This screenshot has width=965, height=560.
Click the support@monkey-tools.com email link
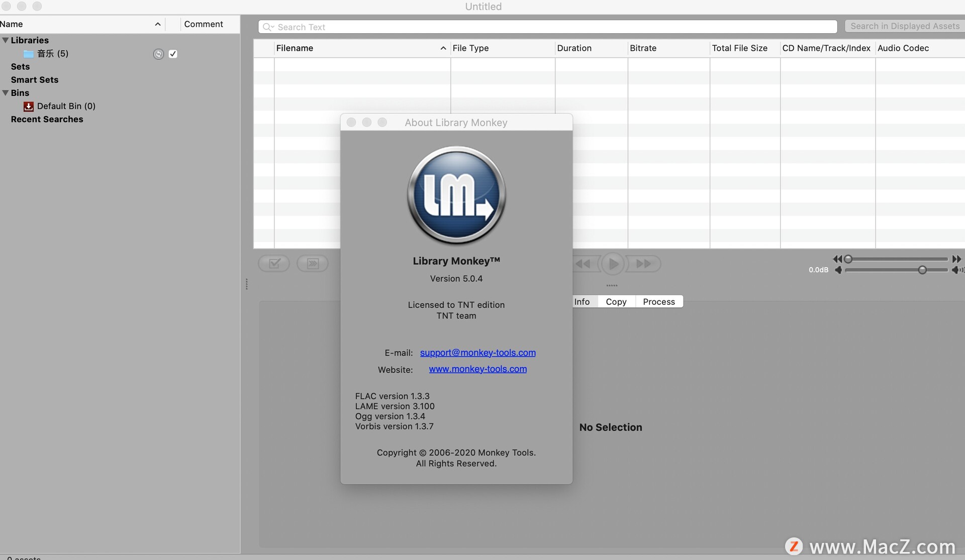pyautogui.click(x=477, y=353)
